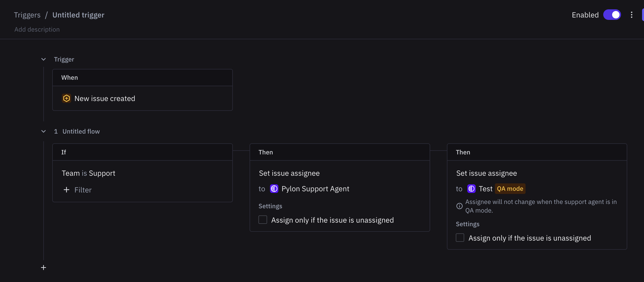Viewport: 644px width, 282px height.
Task: Click the Pylon Support Agent avatar icon
Action: 274,189
